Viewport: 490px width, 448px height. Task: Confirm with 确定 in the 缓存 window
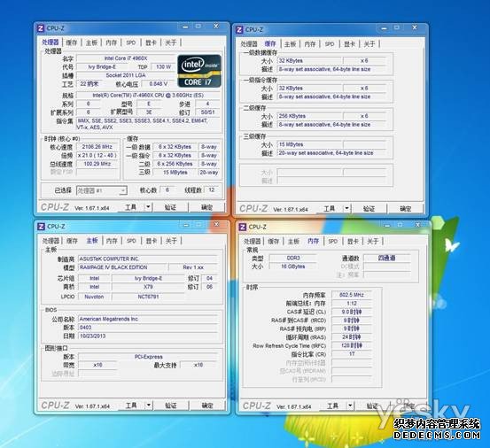[406, 208]
